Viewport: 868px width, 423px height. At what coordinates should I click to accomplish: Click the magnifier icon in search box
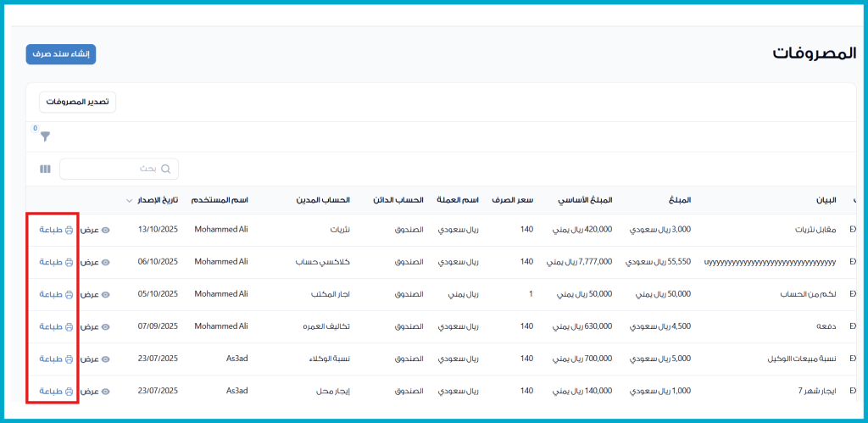point(166,170)
